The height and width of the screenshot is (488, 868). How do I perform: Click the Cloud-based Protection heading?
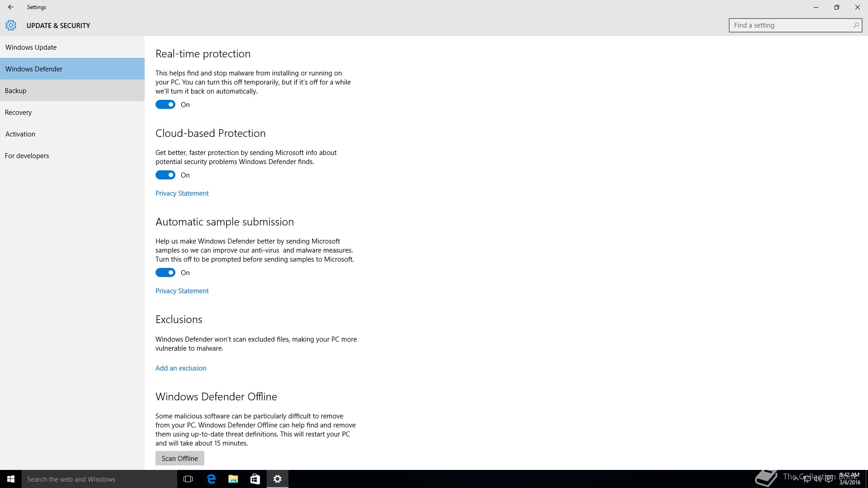tap(211, 133)
